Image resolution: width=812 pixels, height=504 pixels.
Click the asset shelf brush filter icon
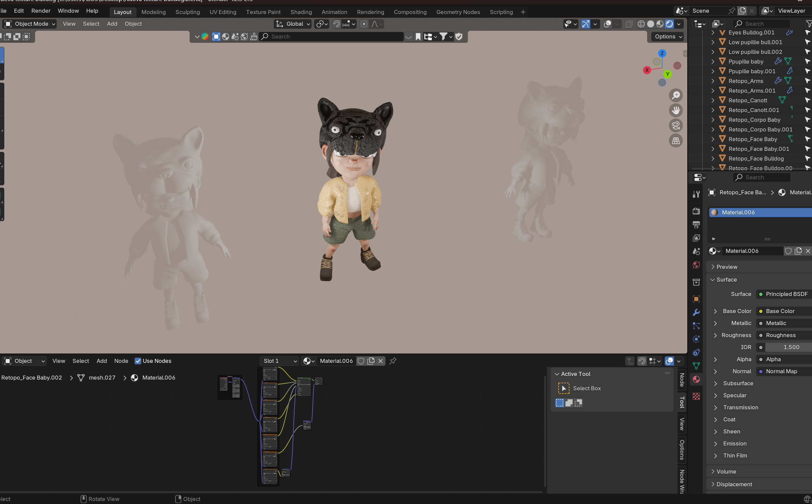254,36
